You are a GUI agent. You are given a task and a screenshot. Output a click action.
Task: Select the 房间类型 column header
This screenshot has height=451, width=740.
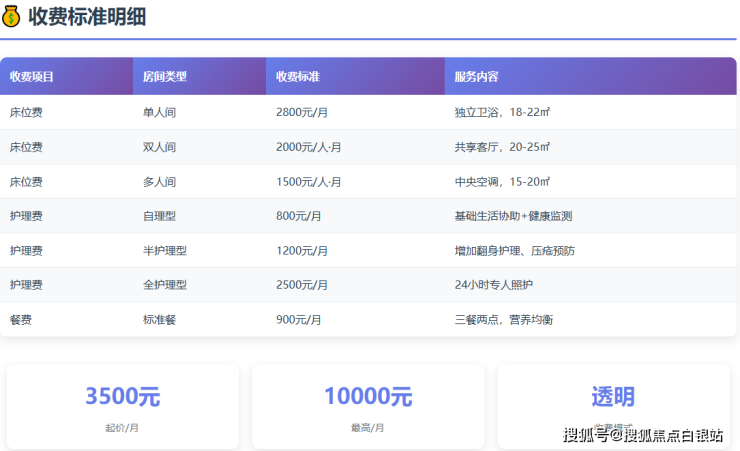click(165, 76)
